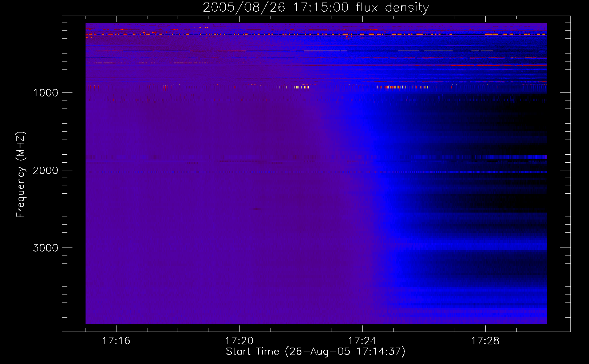589x364 pixels.
Task: Pick the 1000 frequency tick label
Action: [46, 93]
